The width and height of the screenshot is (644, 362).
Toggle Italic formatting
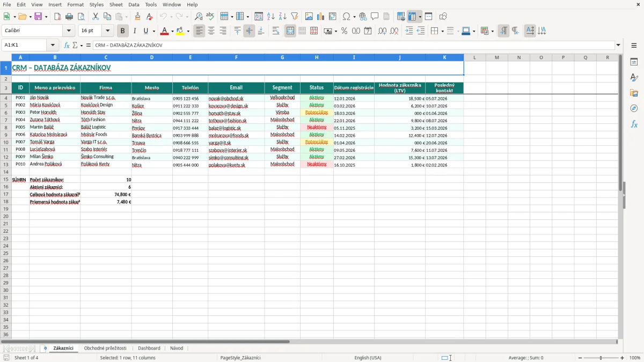point(135,31)
